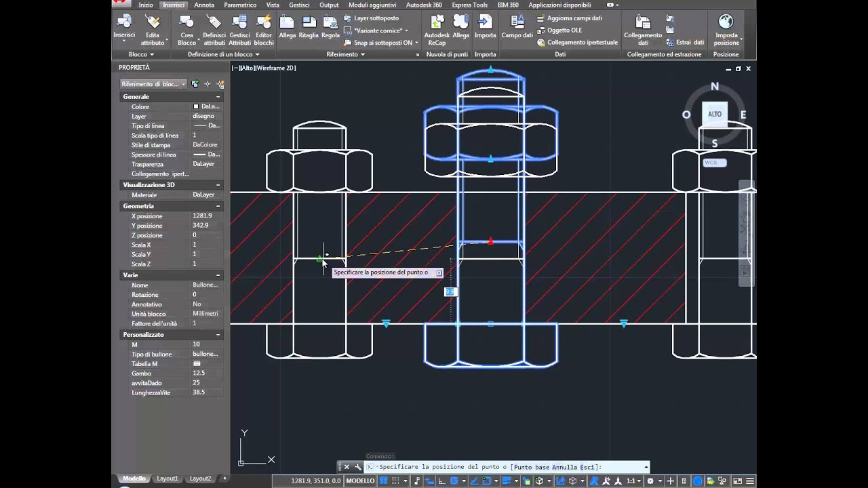This screenshot has width=868, height=488.
Task: Click the LunghezzaVite value field
Action: [x=207, y=392]
